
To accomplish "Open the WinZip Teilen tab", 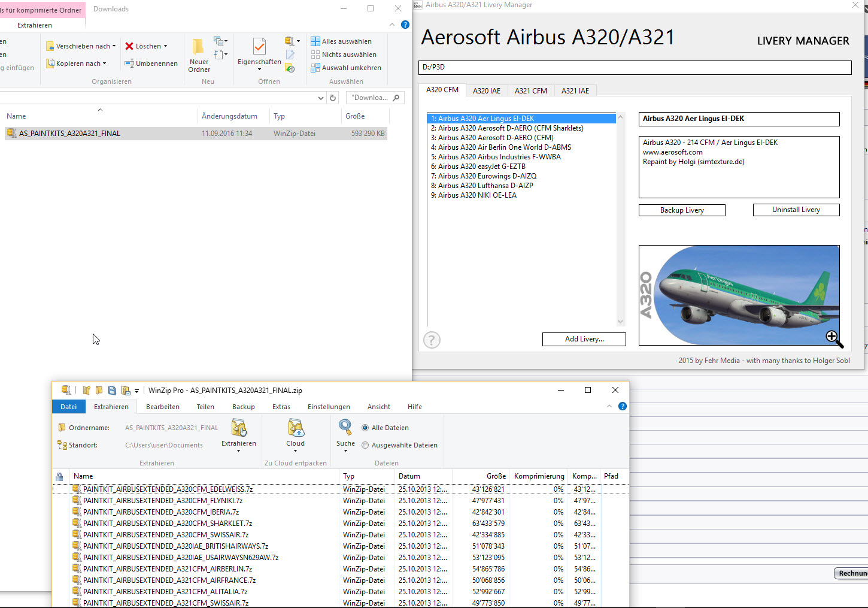I will coord(205,407).
